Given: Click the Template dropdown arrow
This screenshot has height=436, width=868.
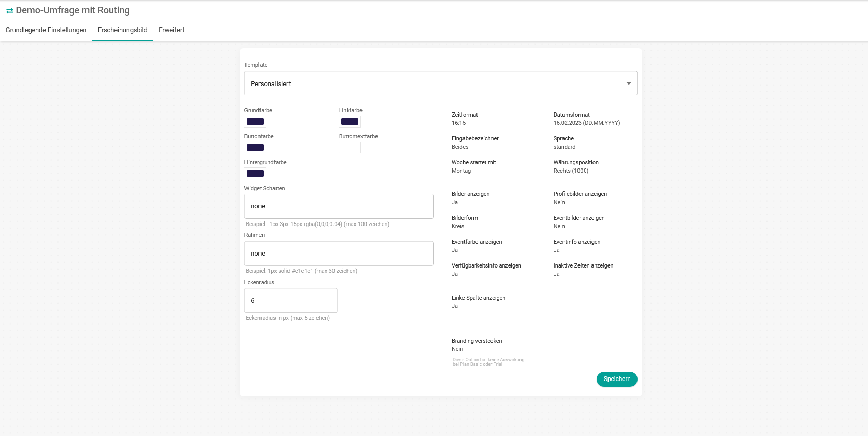Looking at the screenshot, I should 629,83.
